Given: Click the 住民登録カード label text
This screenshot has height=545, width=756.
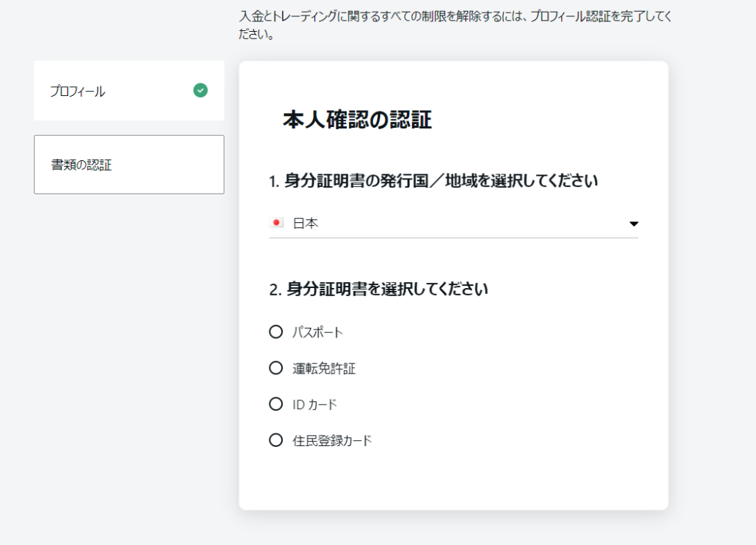Looking at the screenshot, I should (332, 440).
